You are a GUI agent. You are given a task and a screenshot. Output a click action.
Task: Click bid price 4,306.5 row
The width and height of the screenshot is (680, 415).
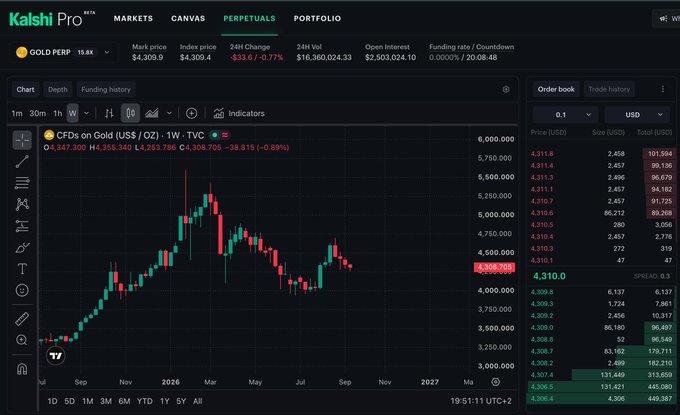[601, 386]
